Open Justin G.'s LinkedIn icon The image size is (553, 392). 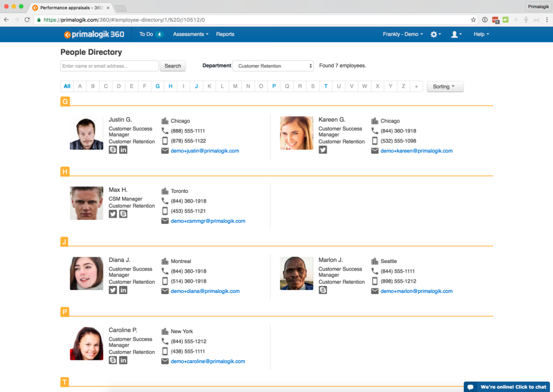(123, 150)
